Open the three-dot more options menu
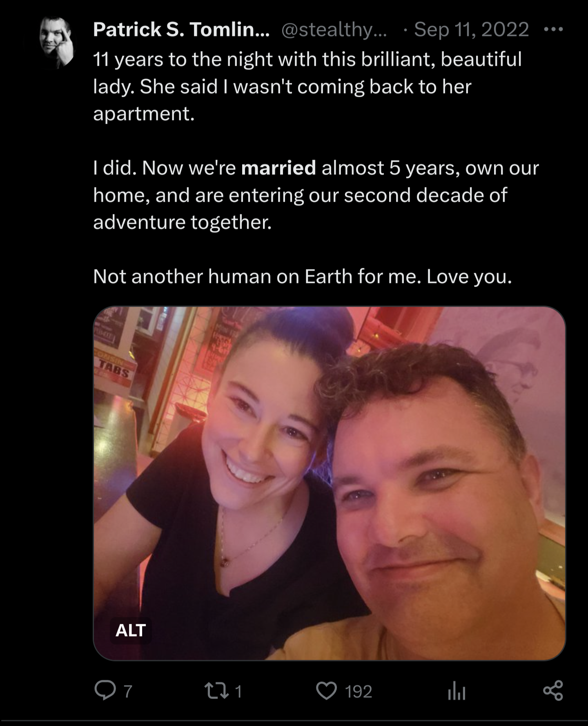The height and width of the screenshot is (726, 588). coord(554,29)
